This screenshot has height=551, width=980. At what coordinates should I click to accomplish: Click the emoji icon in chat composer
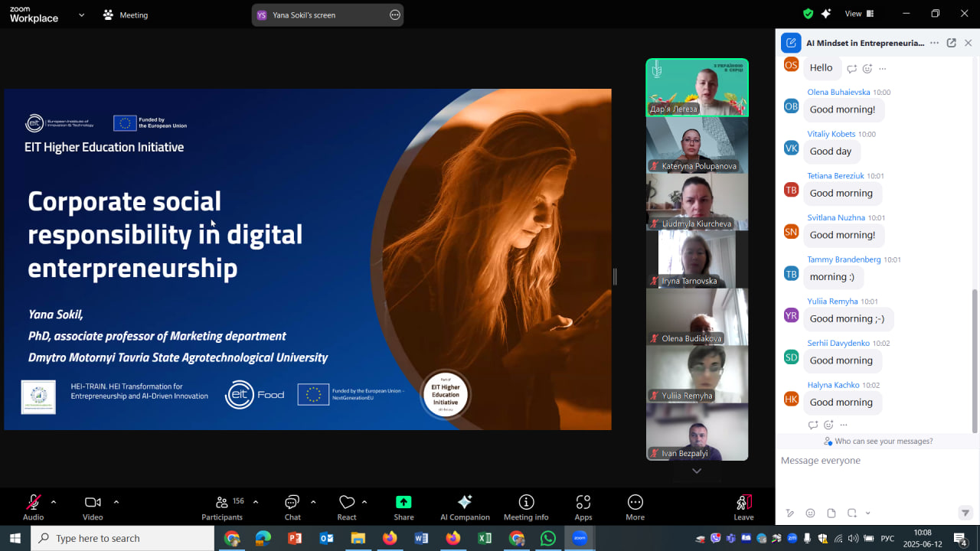[x=810, y=513]
